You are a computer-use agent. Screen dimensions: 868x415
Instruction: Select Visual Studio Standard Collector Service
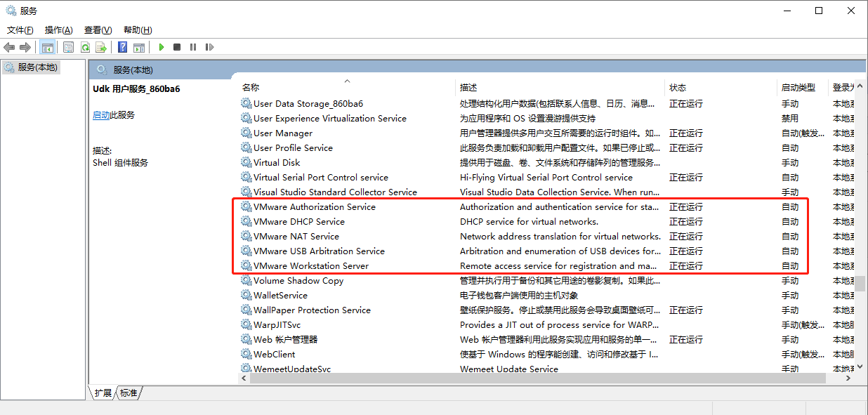point(335,192)
